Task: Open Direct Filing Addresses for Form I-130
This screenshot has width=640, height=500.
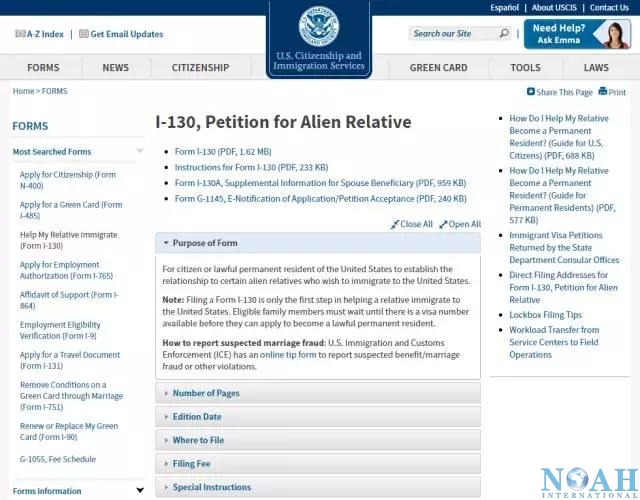Action: coord(563,287)
